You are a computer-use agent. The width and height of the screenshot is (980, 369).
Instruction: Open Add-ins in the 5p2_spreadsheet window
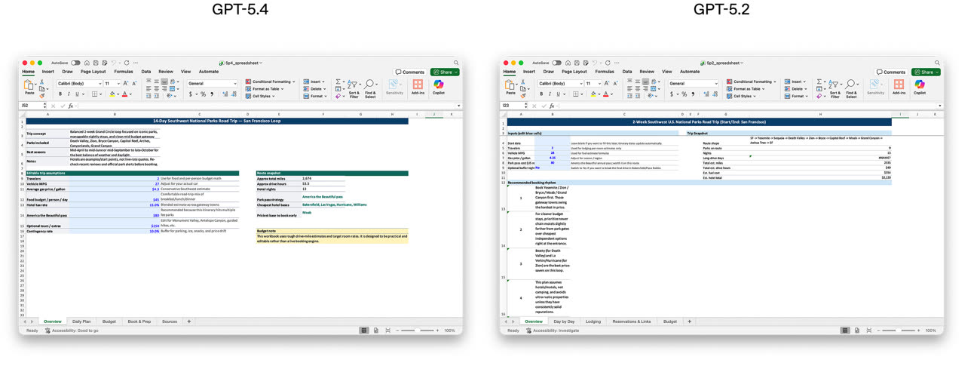pos(899,85)
